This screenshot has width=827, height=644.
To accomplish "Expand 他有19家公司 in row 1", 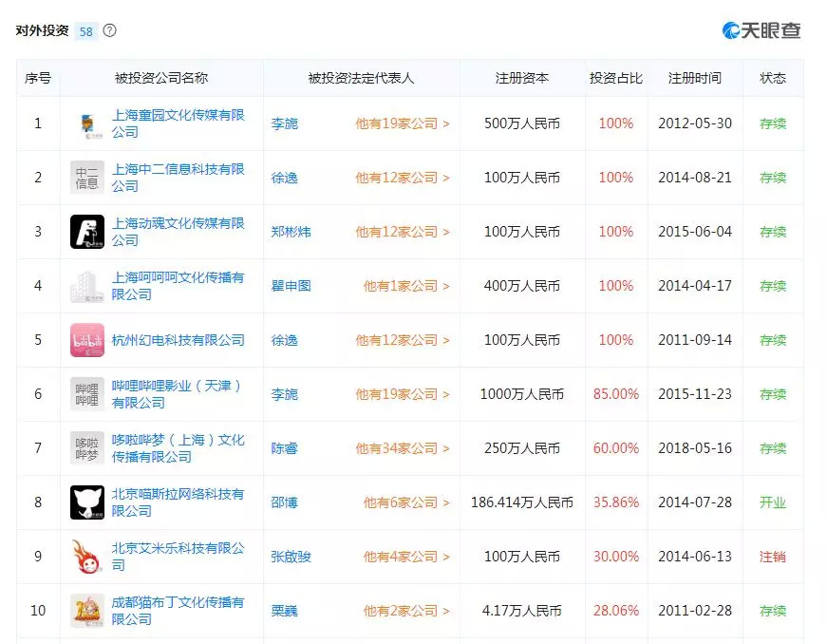I will tap(403, 123).
